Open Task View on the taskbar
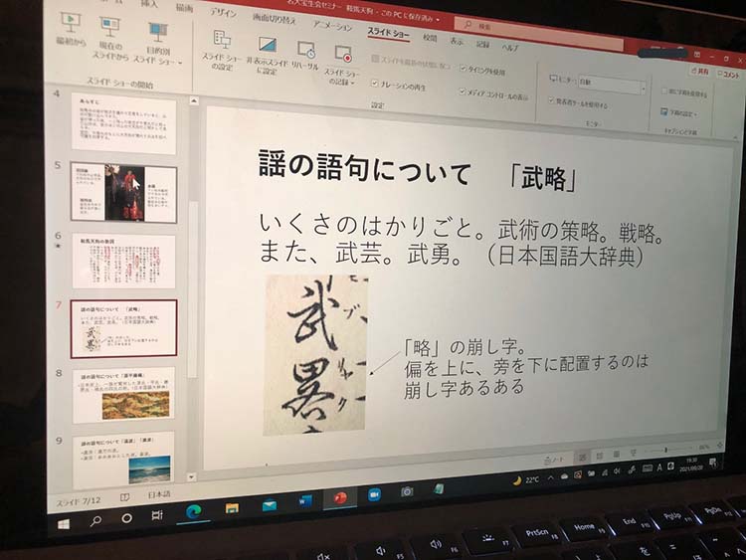The height and width of the screenshot is (560, 746). click(x=157, y=515)
